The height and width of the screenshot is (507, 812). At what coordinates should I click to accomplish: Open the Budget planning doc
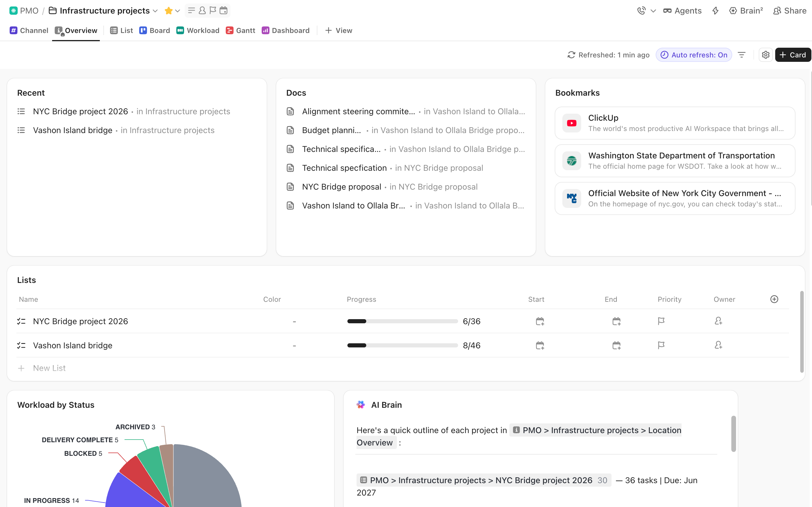[331, 130]
